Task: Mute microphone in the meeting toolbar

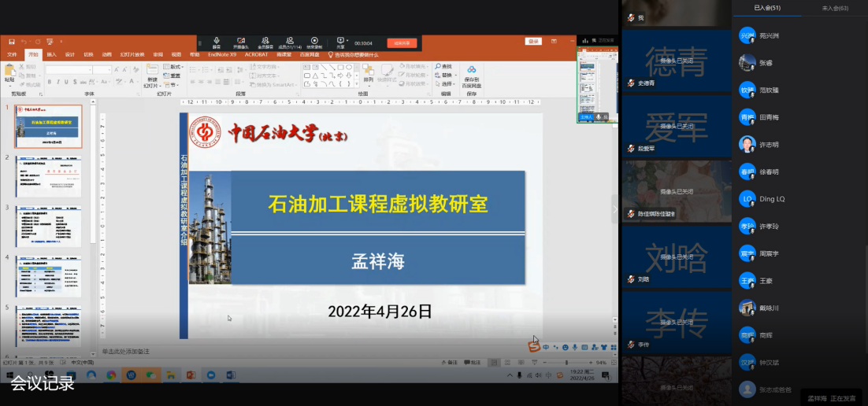Action: pyautogui.click(x=217, y=41)
